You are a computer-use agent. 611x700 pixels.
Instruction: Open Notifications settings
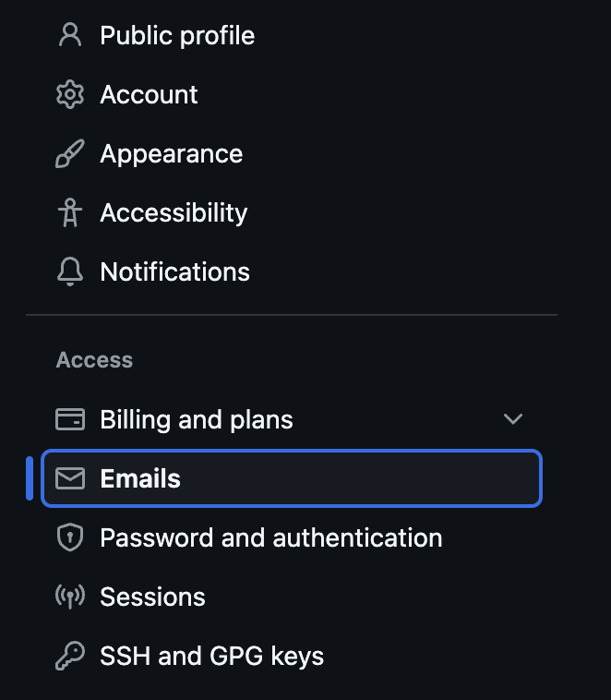[174, 272]
